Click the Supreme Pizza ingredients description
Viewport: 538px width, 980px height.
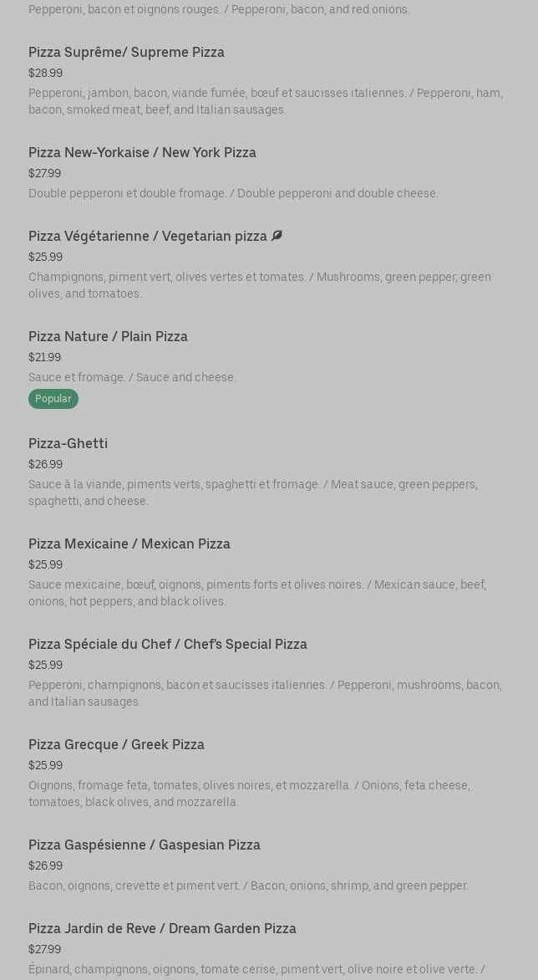tap(265, 101)
